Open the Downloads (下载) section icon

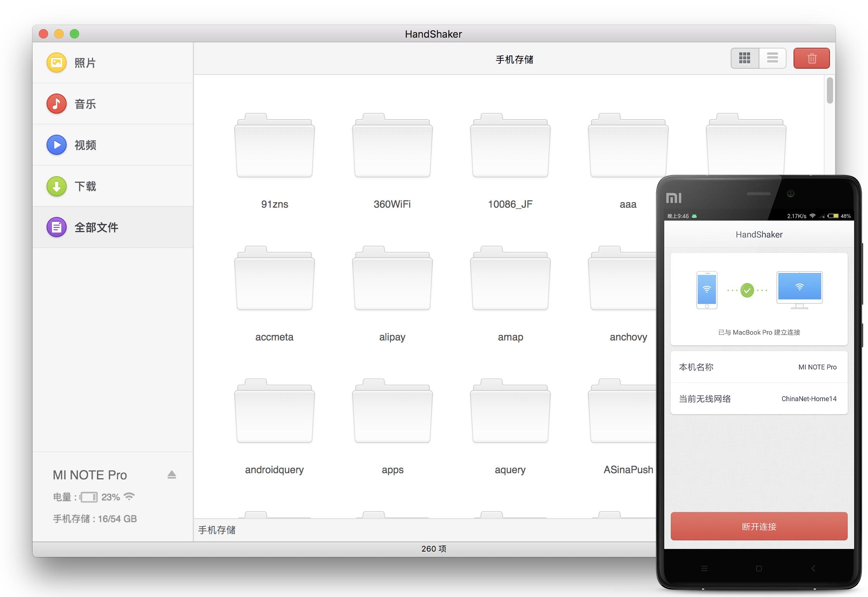(57, 186)
